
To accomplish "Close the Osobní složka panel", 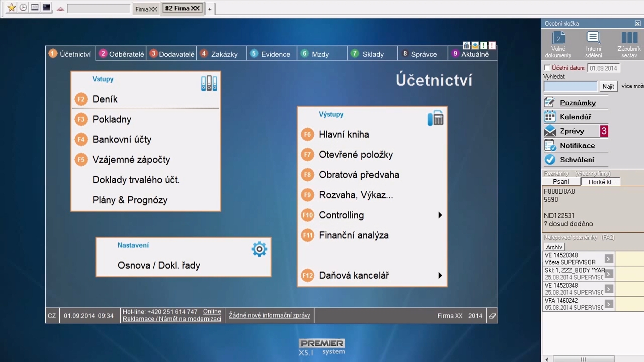I will point(637,24).
